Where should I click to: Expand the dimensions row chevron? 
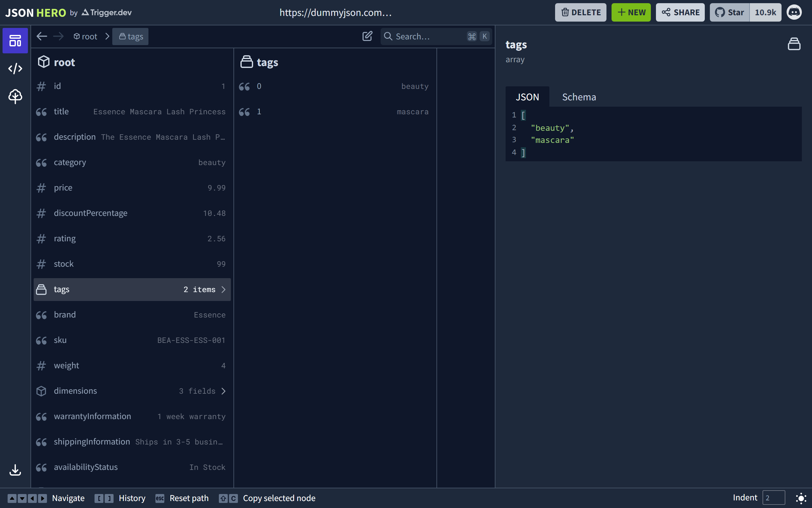(224, 391)
